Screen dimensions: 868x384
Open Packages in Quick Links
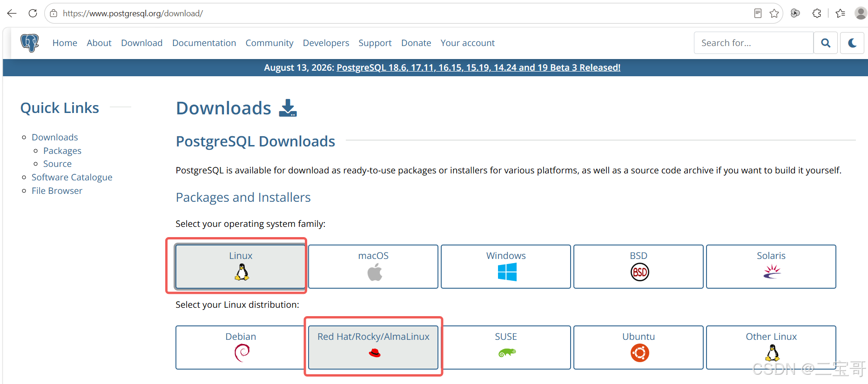(x=62, y=151)
